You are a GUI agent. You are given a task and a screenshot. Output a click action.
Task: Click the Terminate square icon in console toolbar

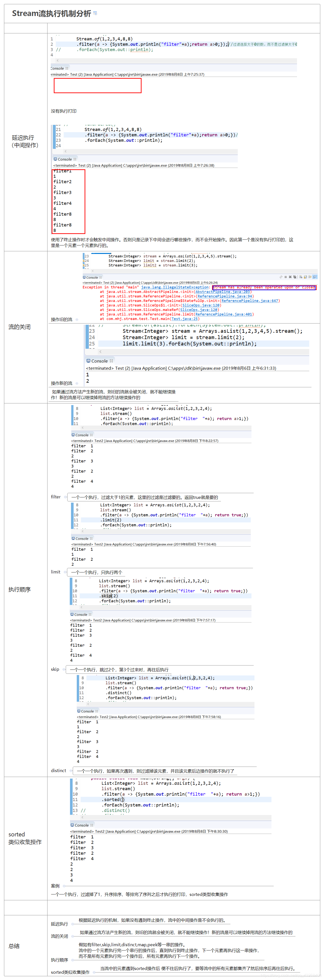pyautogui.click(x=285, y=277)
